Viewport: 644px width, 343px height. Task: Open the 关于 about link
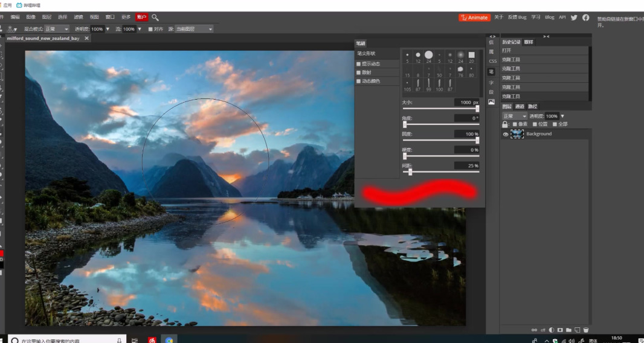[498, 18]
